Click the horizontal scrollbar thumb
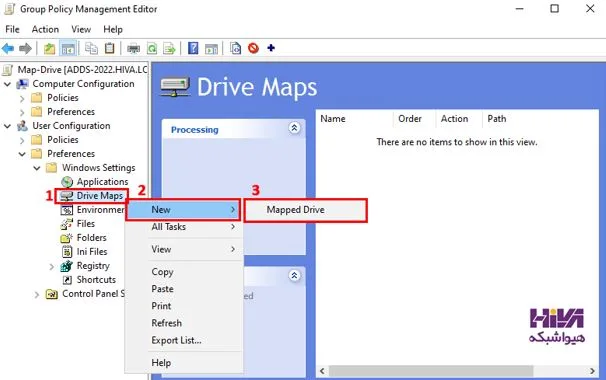The image size is (606, 380). click(431, 371)
